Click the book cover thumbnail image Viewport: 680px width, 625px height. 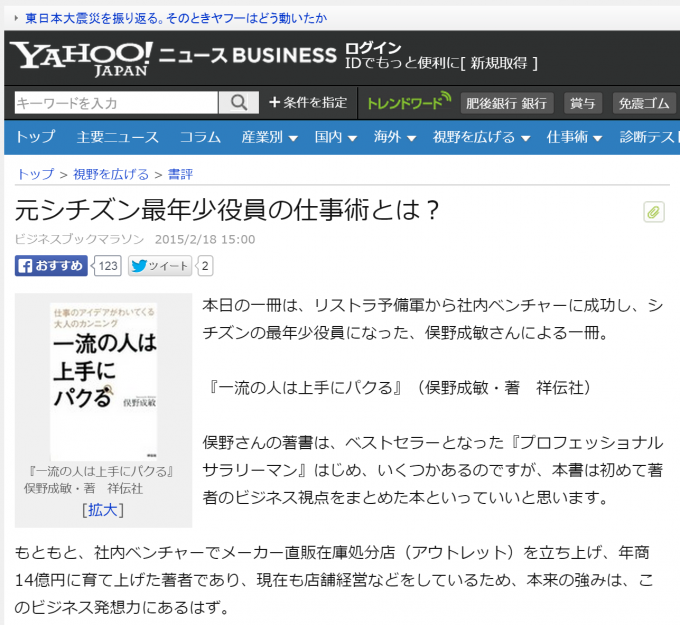point(104,380)
